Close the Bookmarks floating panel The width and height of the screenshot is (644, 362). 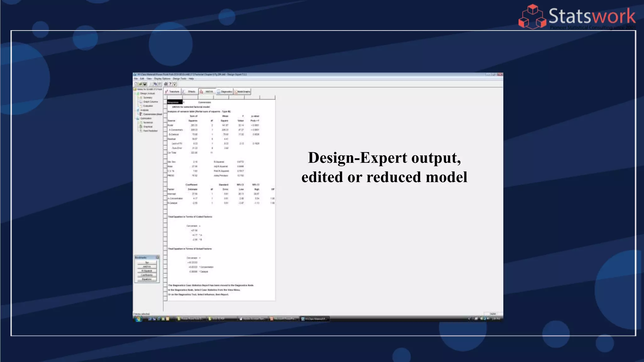pos(158,257)
